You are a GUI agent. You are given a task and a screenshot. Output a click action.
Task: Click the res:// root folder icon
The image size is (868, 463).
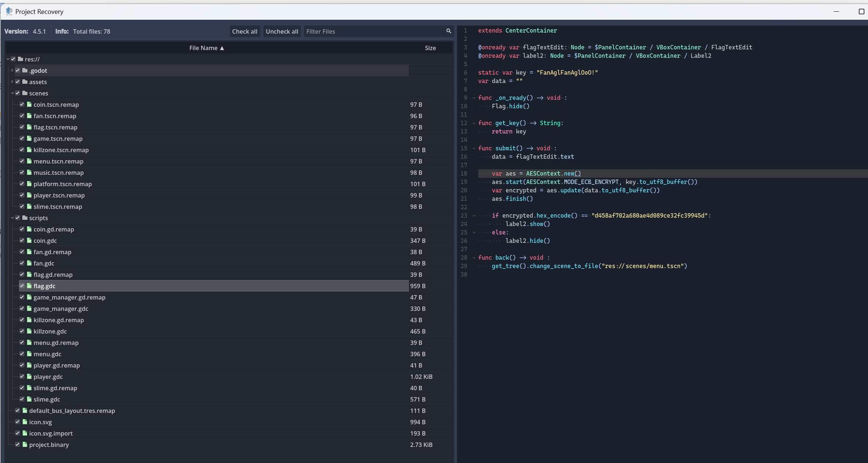click(20, 59)
